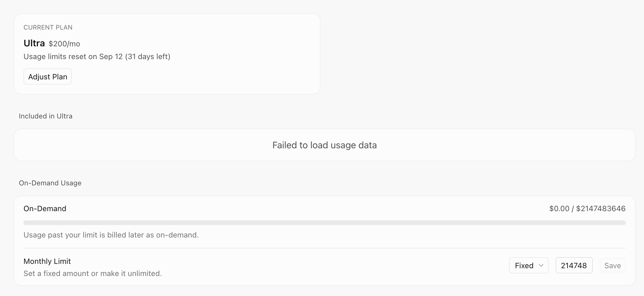Click the Included in Ultra heading
This screenshot has width=644, height=296.
[x=46, y=116]
